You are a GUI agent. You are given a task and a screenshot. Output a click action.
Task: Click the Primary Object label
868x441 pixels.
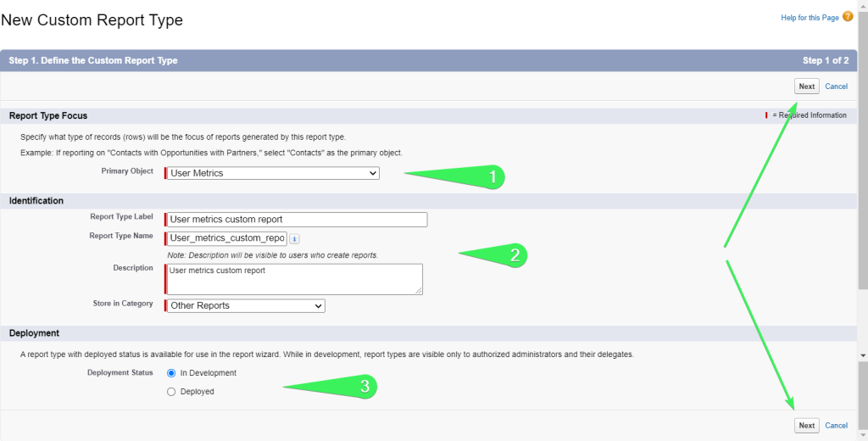click(x=127, y=171)
